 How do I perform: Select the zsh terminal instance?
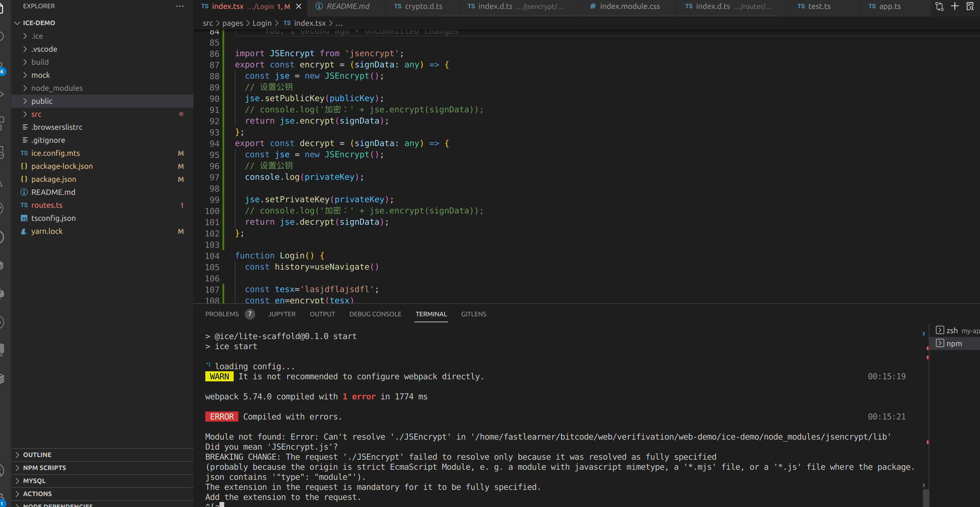[952, 331]
